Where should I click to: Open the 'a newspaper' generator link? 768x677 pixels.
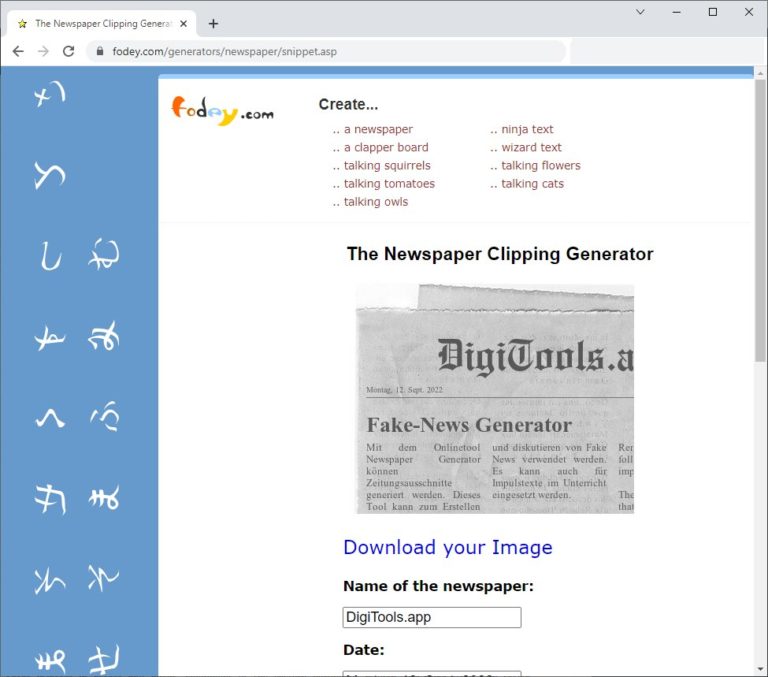[378, 129]
